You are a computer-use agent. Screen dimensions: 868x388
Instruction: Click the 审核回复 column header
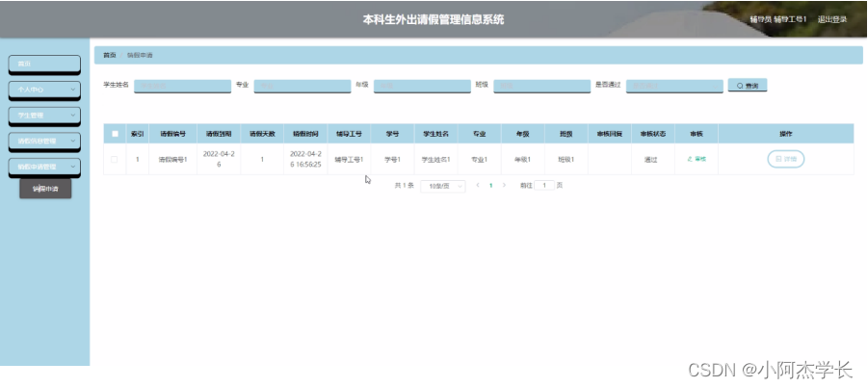tap(610, 134)
